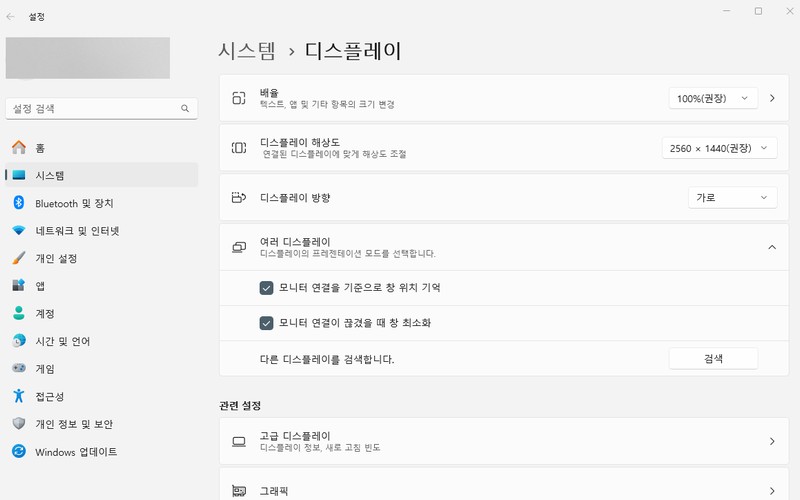The height and width of the screenshot is (500, 800).
Task: Open Windows 업데이트 category
Action: [x=102, y=451]
